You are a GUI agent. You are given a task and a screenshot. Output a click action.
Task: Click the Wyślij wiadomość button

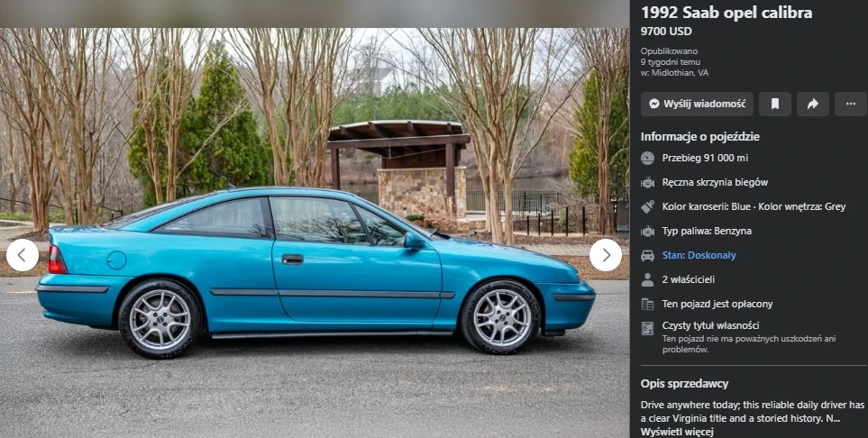point(697,105)
